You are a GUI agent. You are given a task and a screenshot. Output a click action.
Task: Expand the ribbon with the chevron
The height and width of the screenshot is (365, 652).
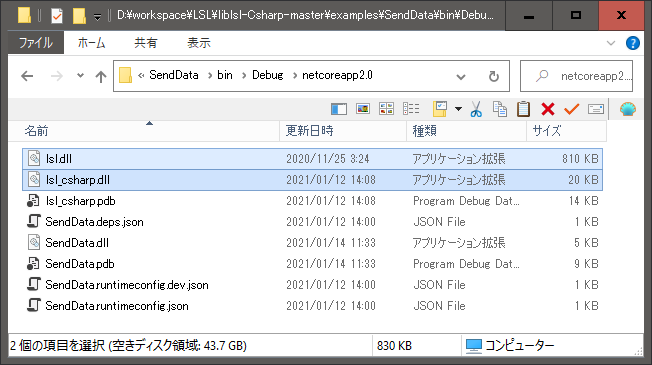pyautogui.click(x=611, y=43)
